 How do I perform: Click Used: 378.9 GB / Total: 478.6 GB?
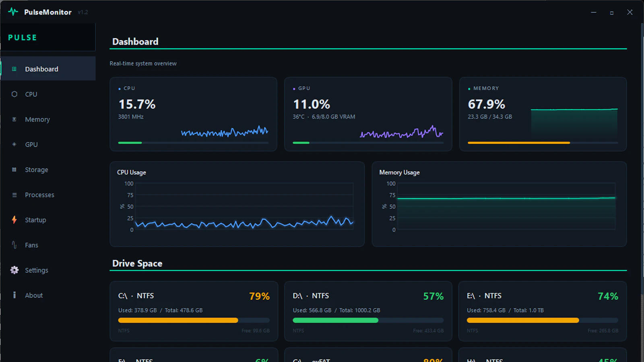coord(160,310)
